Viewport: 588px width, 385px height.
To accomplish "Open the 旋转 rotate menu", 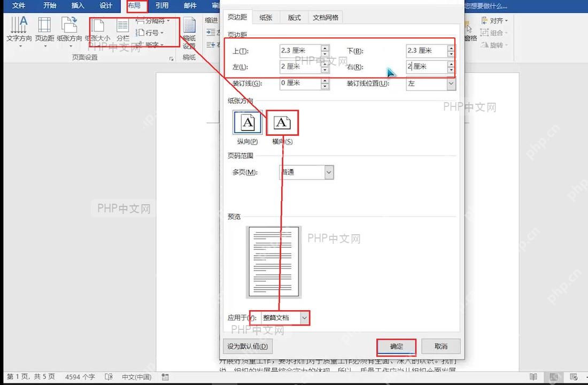I will click(494, 45).
